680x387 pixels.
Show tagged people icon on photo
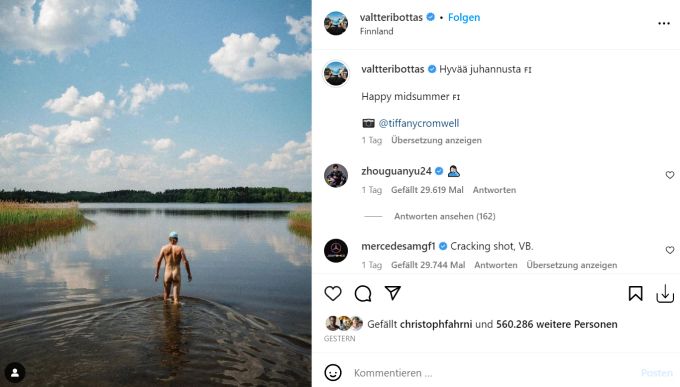[15, 373]
